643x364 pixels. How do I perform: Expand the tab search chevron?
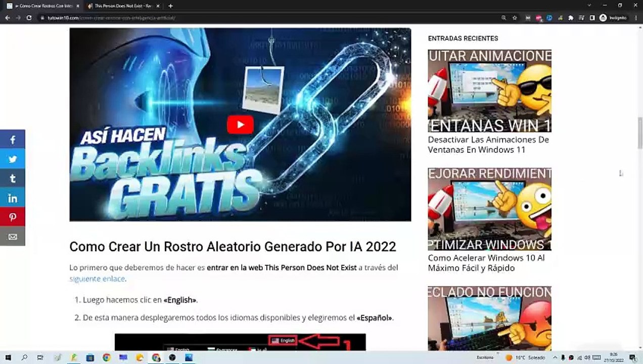pyautogui.click(x=589, y=6)
